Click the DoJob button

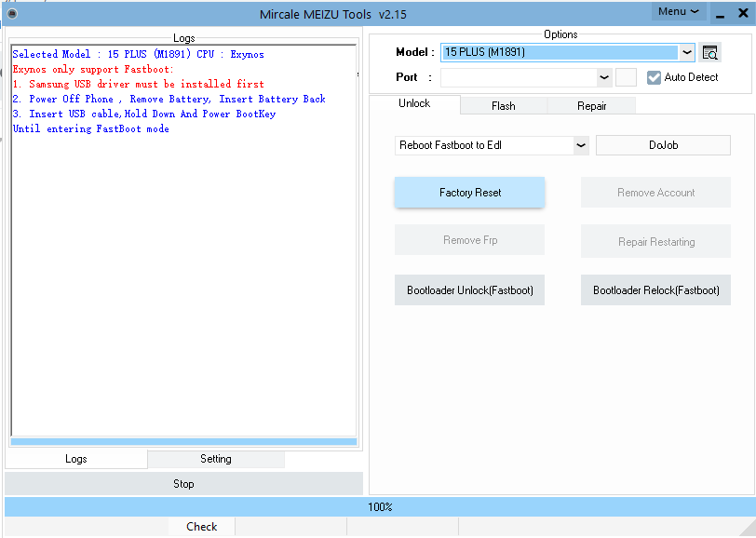point(663,145)
